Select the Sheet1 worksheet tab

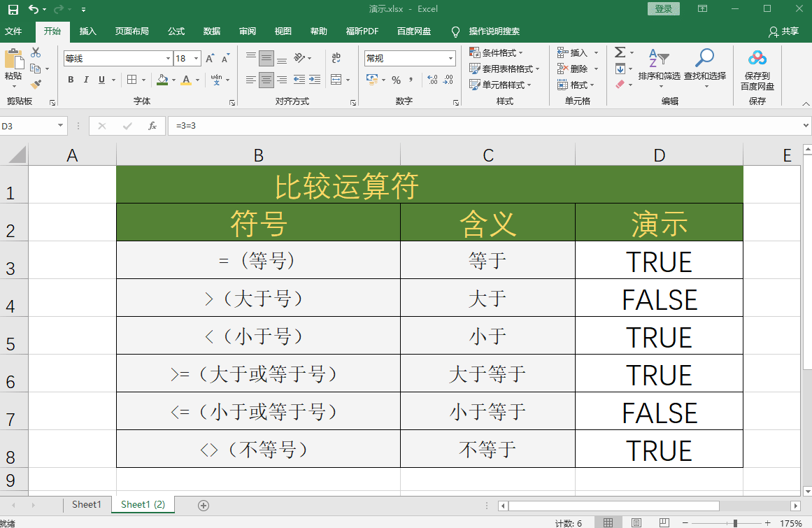[86, 504]
